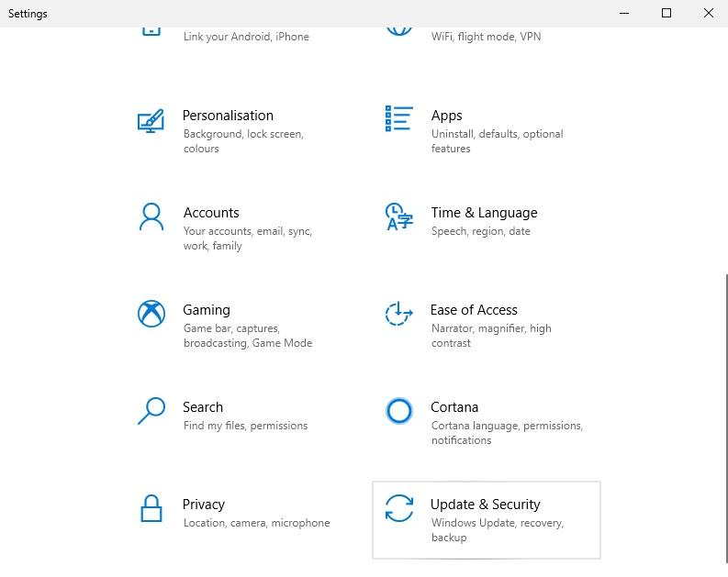Open the Privacy settings heading

pyautogui.click(x=204, y=505)
